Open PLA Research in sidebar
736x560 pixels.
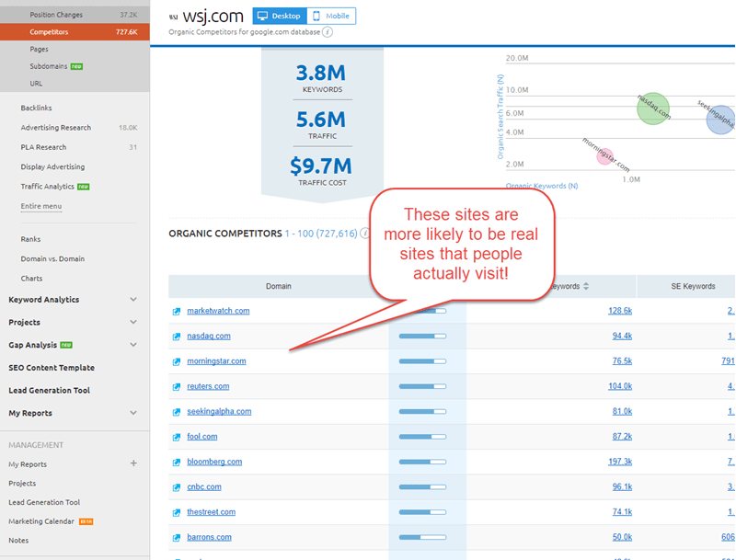click(x=43, y=147)
